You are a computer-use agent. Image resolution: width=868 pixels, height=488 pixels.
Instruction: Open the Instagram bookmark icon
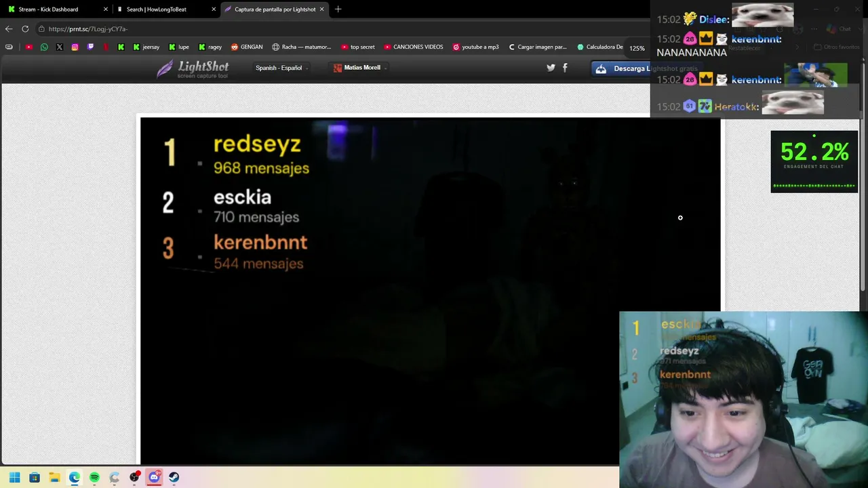75,47
